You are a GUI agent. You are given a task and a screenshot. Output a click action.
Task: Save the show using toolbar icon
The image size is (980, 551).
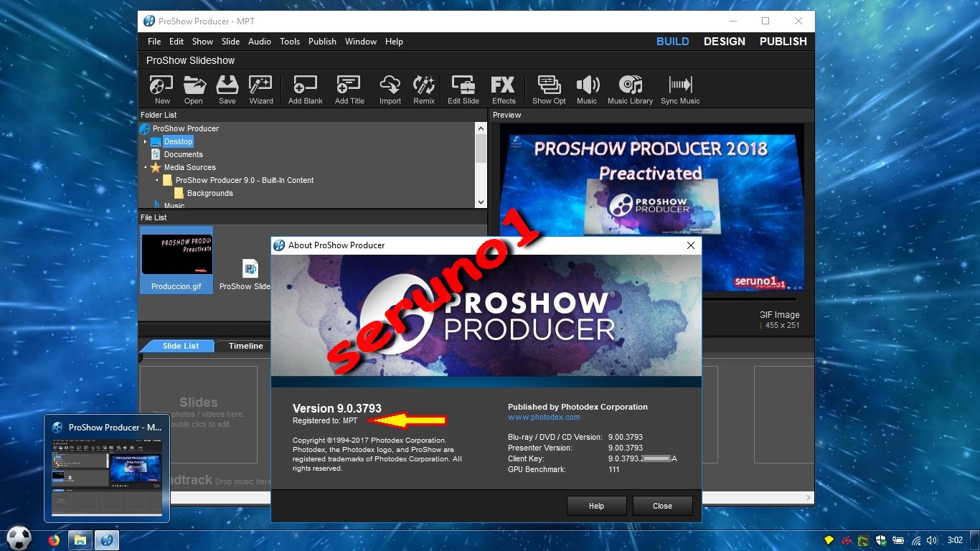(x=227, y=90)
